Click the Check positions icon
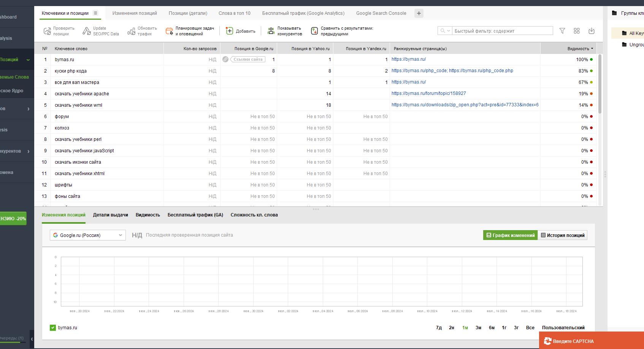 pos(47,31)
